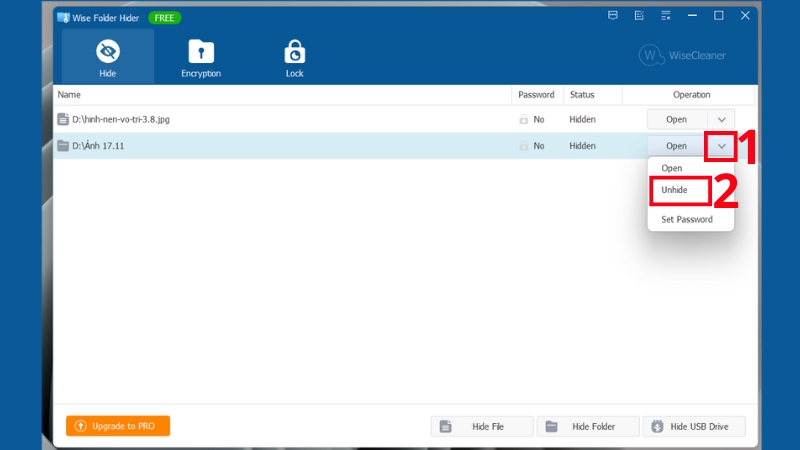Screen dimensions: 800x450
Task: Open the Encryption tab
Action: [x=201, y=57]
